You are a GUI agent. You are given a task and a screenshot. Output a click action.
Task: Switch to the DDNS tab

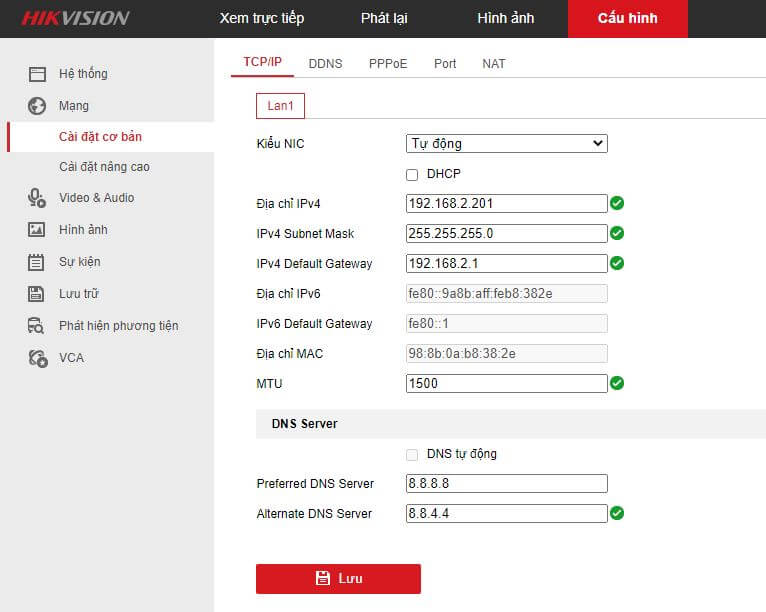[x=325, y=63]
